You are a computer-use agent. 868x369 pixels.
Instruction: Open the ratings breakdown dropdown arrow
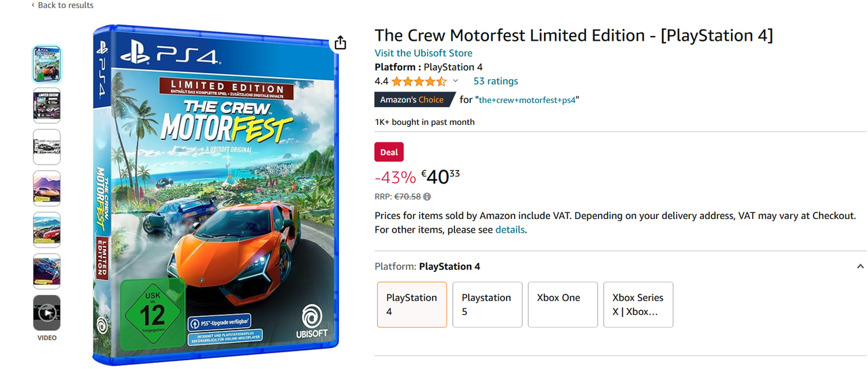[456, 81]
